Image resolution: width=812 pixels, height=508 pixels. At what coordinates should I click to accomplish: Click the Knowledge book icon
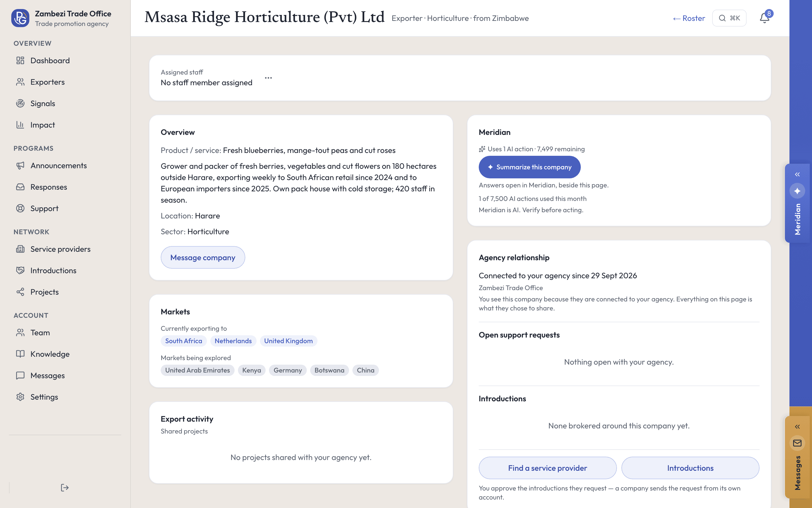tap(20, 354)
